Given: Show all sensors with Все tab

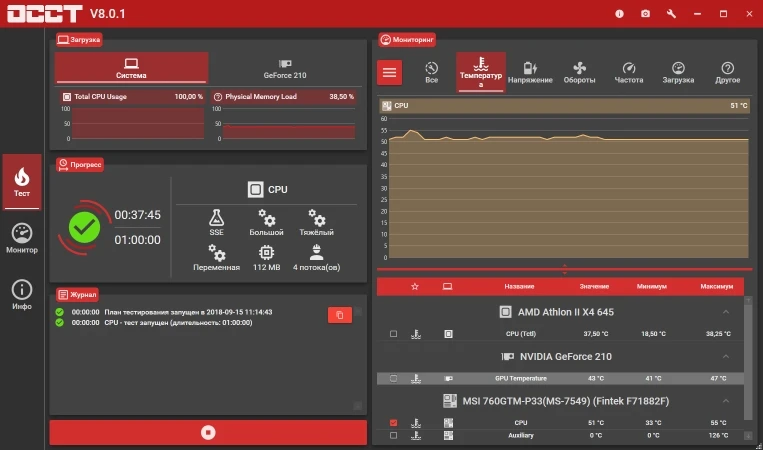Looking at the screenshot, I should coord(432,72).
